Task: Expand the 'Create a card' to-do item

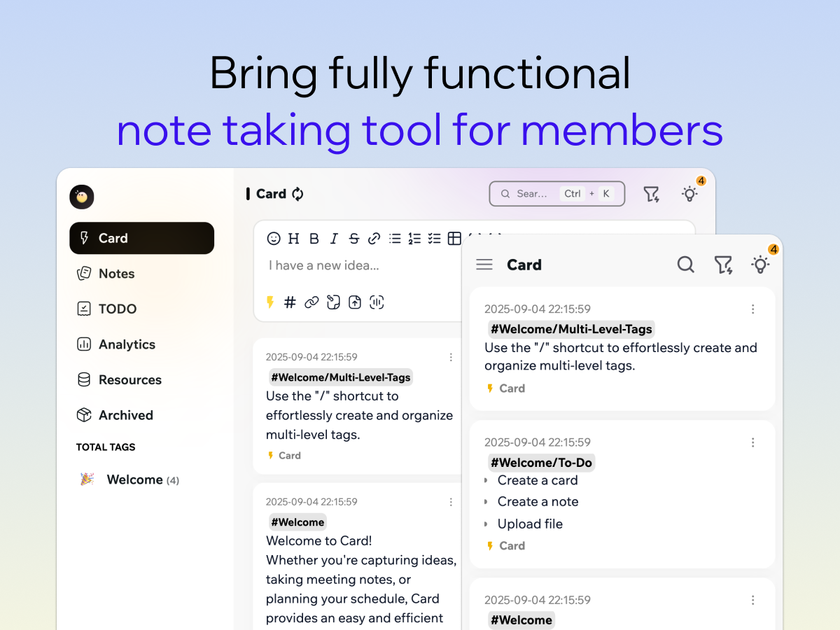Action: click(x=486, y=481)
